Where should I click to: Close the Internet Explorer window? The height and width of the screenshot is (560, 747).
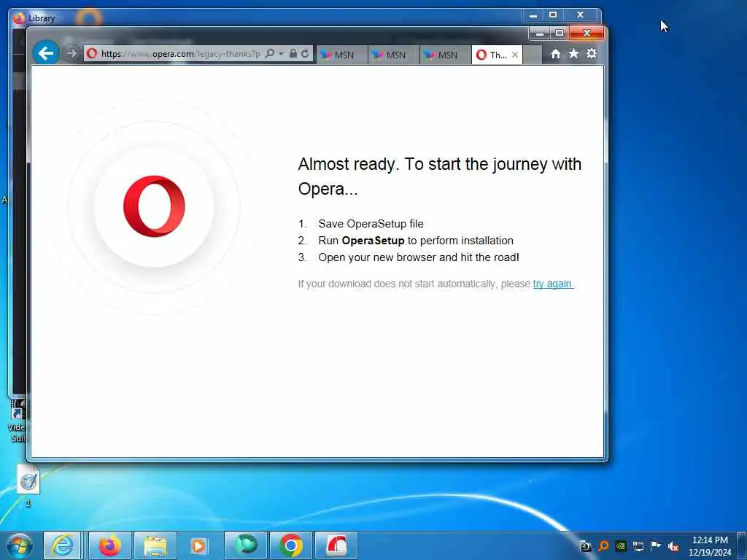click(x=587, y=34)
